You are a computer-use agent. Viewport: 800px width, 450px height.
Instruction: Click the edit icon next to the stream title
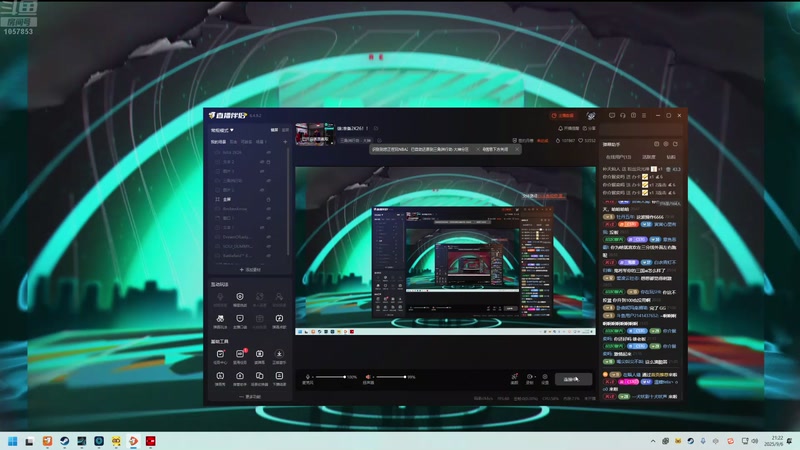coord(376,129)
